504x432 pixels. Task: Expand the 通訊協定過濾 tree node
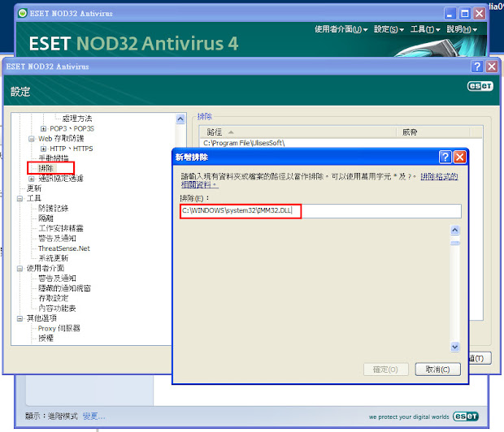[x=32, y=179]
